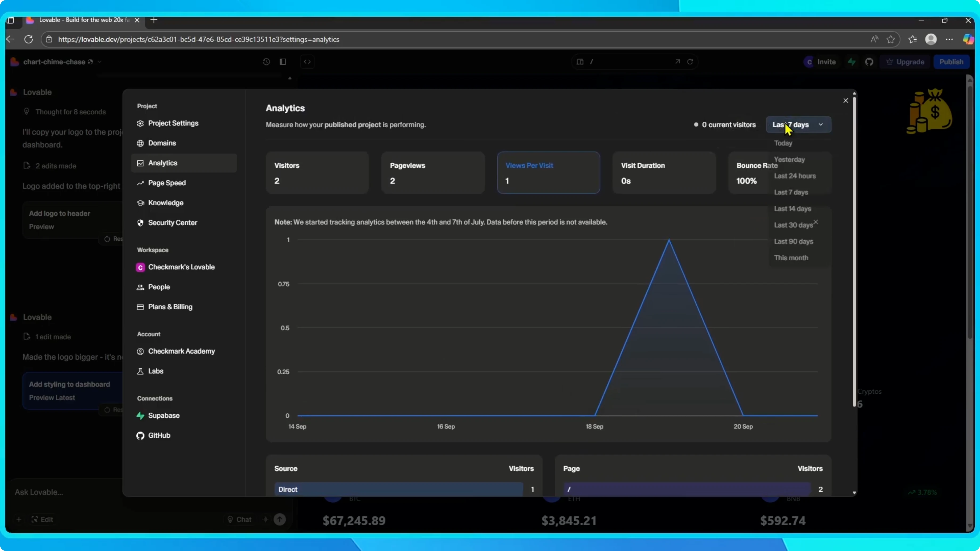Click the Domains globe icon
Viewport: 980px width, 551px height.
[140, 143]
